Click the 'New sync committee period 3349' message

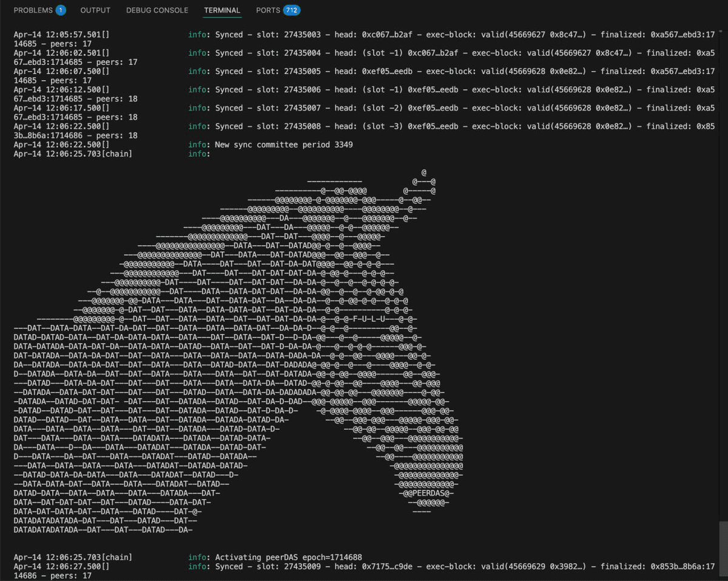pyautogui.click(x=283, y=145)
